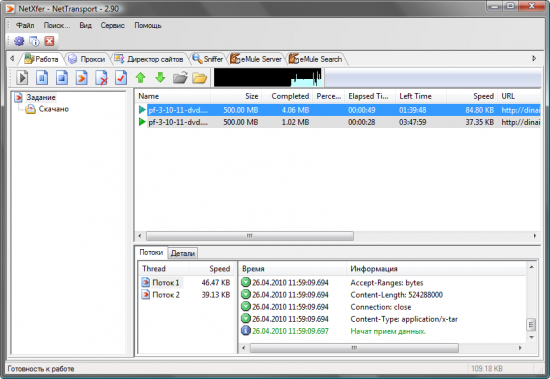Delete job with the red-cross document icon
The height and width of the screenshot is (379, 550).
(x=101, y=78)
